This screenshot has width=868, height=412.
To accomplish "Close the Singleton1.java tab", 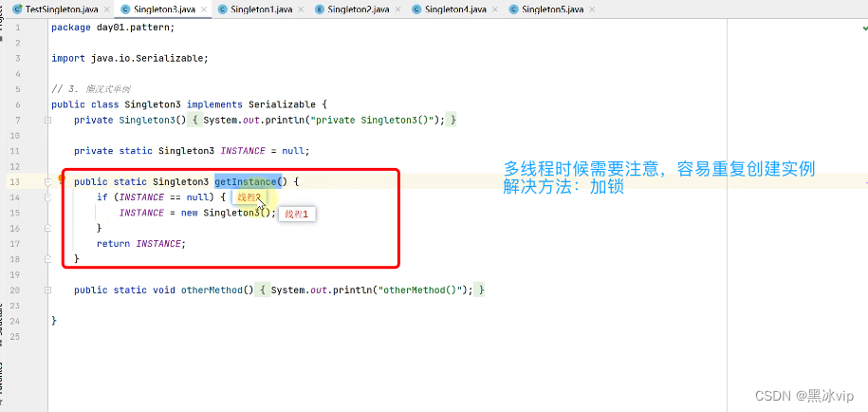I will pos(302,9).
